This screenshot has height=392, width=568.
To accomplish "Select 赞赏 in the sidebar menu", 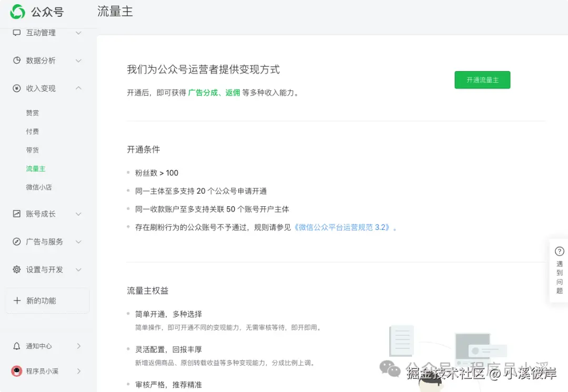I will point(32,113).
